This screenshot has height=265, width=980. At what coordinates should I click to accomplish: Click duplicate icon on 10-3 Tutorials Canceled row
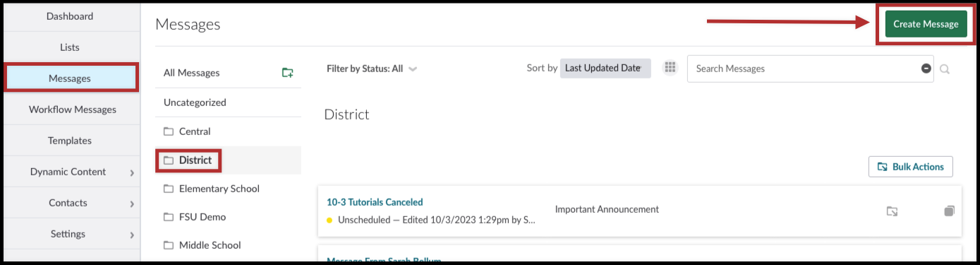click(949, 211)
